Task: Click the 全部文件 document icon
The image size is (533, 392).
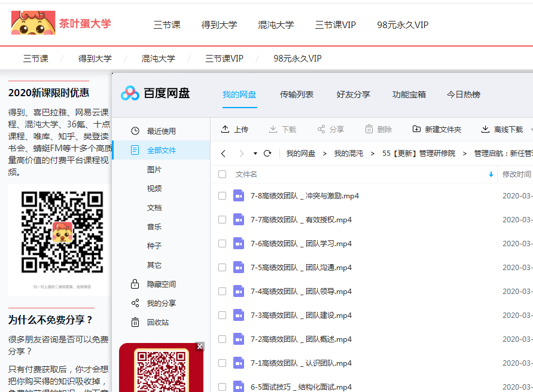Action: click(135, 150)
